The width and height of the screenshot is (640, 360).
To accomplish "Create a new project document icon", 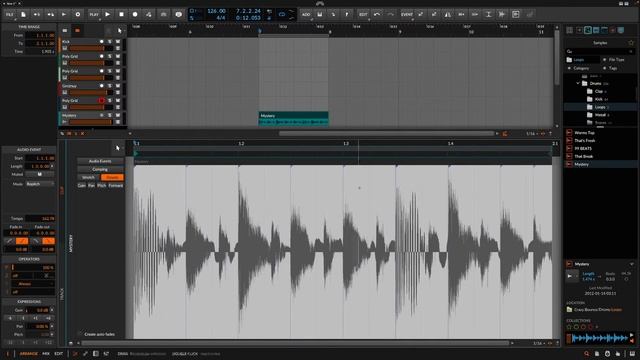I will [x=23, y=14].
